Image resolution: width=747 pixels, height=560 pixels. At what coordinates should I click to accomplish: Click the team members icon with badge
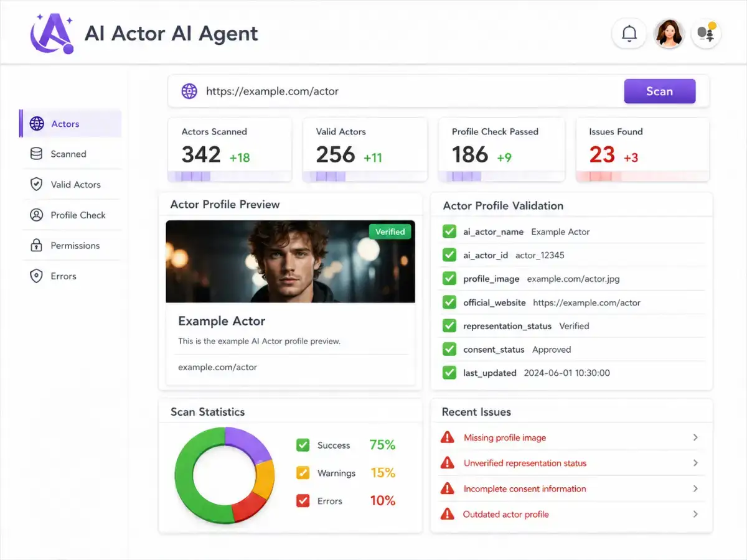coord(707,34)
